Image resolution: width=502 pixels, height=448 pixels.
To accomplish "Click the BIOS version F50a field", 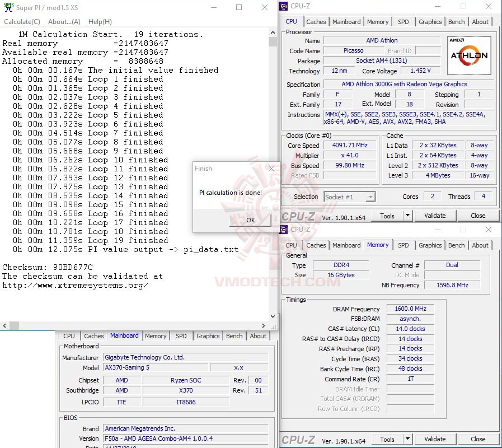I will (x=186, y=438).
